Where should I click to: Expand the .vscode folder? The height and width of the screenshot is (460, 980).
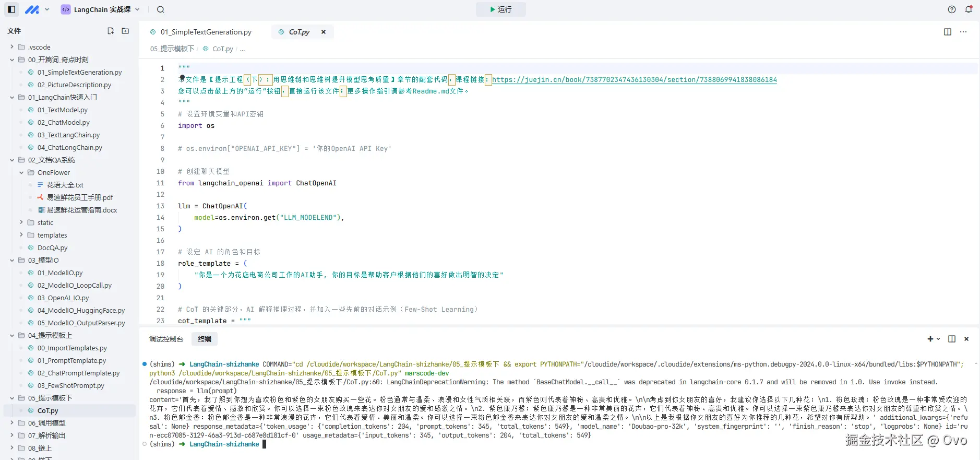point(12,47)
